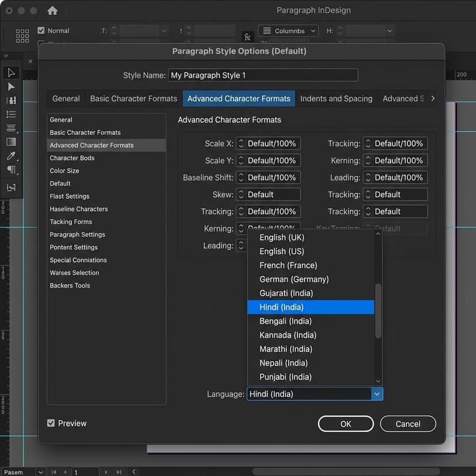Image resolution: width=476 pixels, height=476 pixels.
Task: Click the left chevron in status bar
Action: [x=134, y=471]
